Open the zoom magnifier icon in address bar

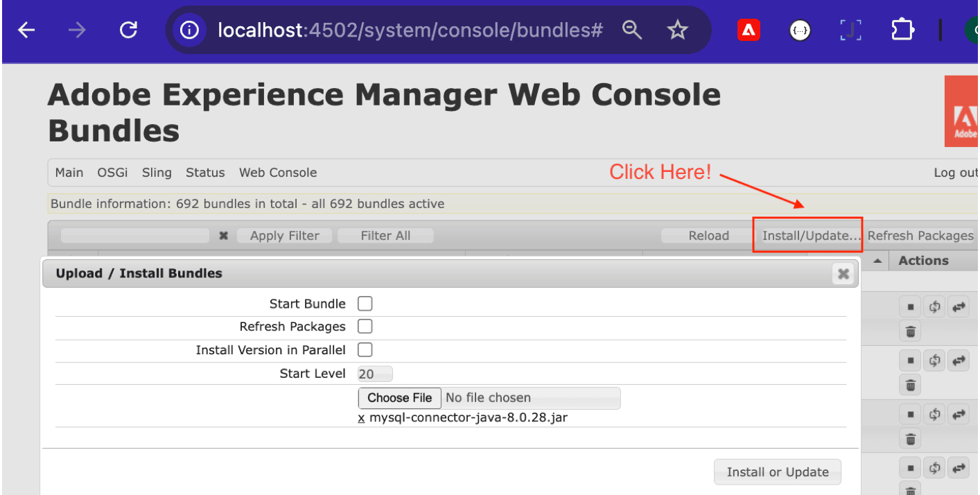click(x=631, y=30)
